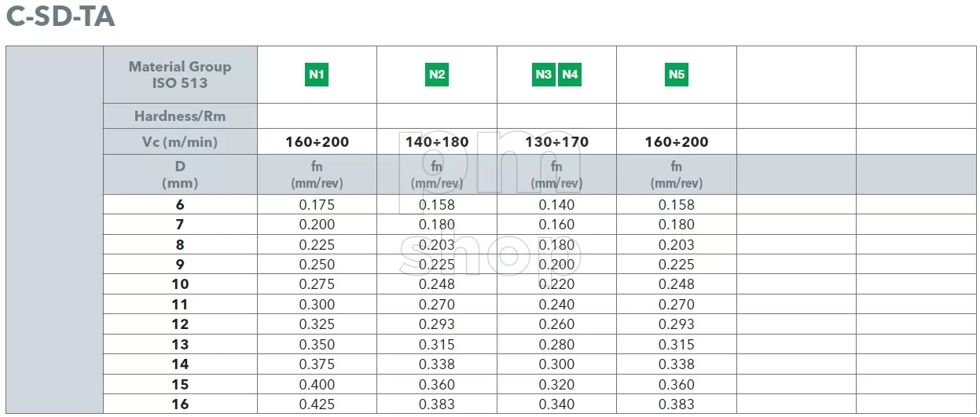Click the green N5 material group badge
Viewport: 980px width, 417px height.
pos(677,75)
